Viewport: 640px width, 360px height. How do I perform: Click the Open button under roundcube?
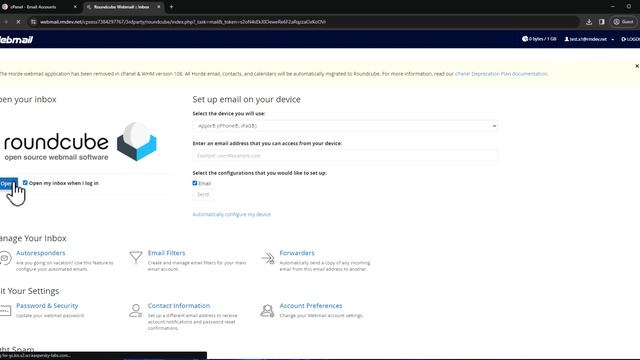tap(8, 184)
